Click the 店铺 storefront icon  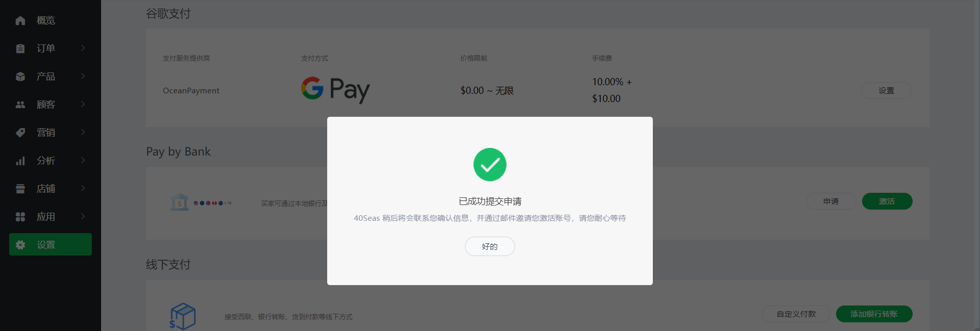point(20,189)
